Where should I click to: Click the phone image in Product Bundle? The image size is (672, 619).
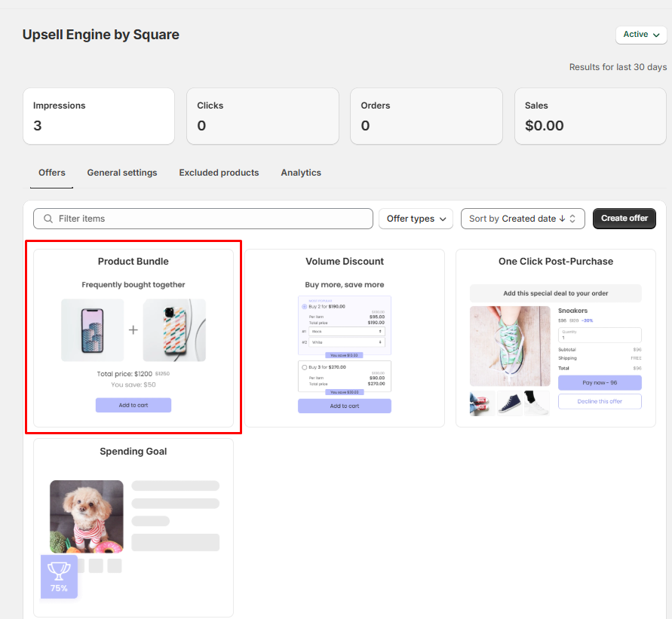coord(93,330)
